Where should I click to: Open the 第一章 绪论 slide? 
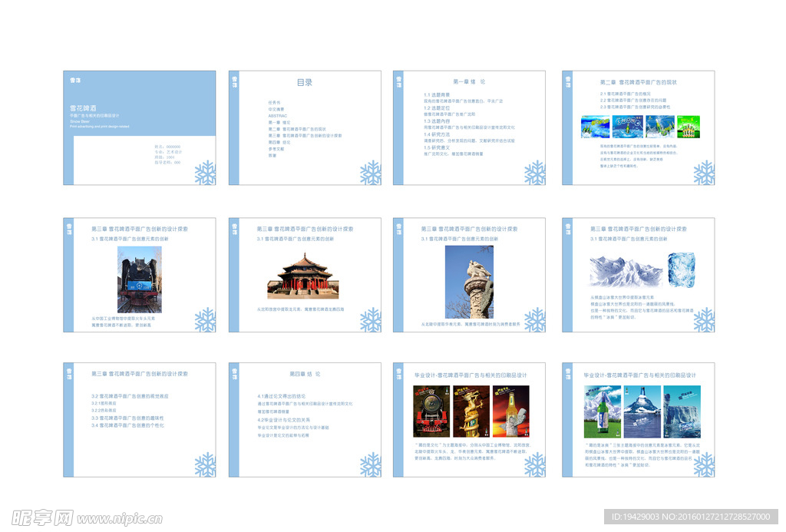point(469,128)
